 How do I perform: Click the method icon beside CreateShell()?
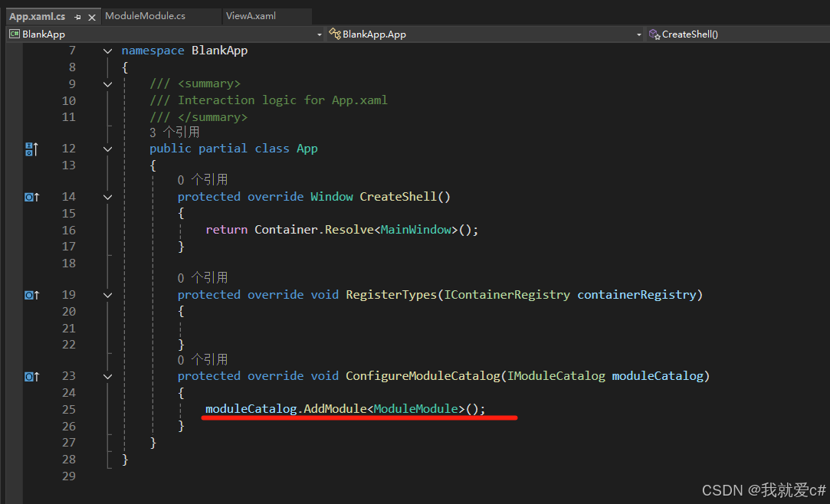point(655,34)
